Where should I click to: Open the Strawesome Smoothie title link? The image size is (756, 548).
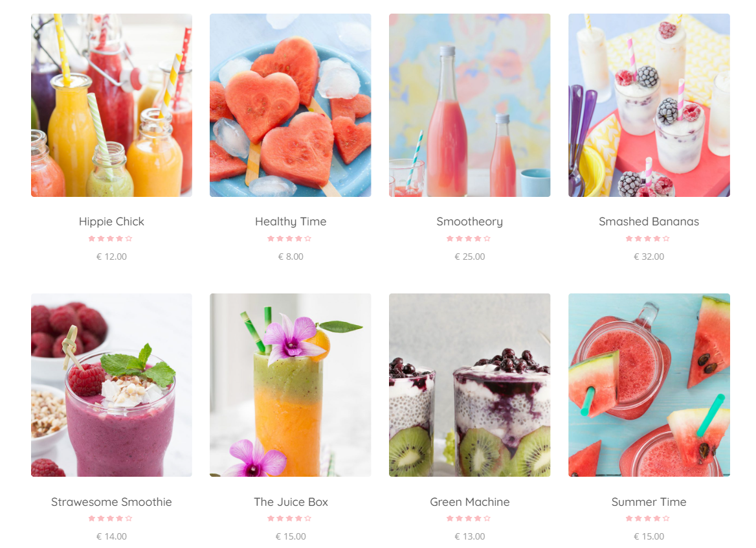(x=111, y=502)
